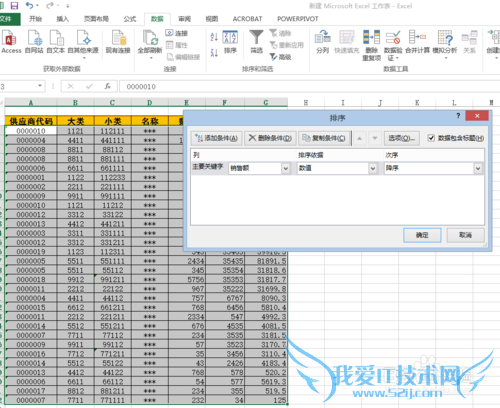Image resolution: width=500 pixels, height=408 pixels.
Task: Click Sort descending Z-A icon
Action: pyautogui.click(x=214, y=52)
